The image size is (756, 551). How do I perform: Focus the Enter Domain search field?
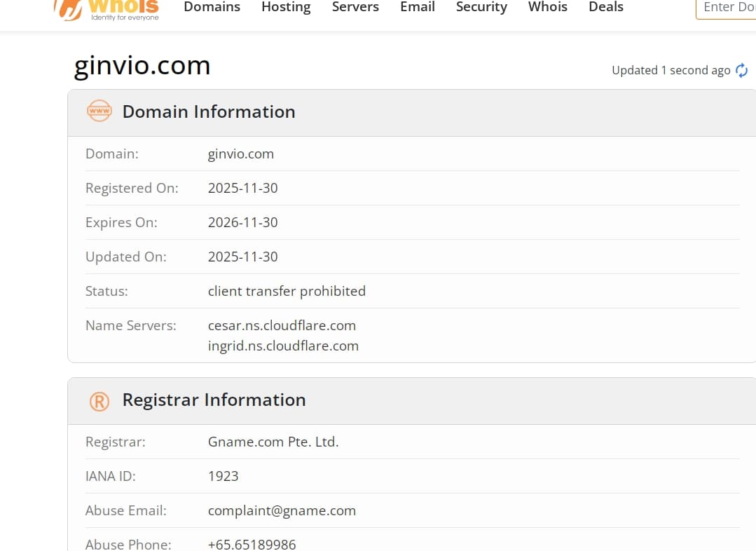[x=726, y=8]
